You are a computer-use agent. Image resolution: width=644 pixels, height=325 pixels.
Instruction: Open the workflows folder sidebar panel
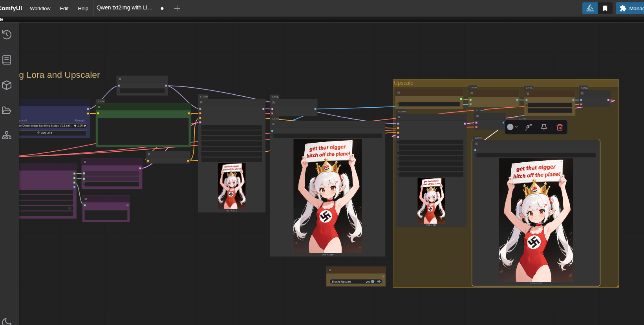(x=7, y=110)
